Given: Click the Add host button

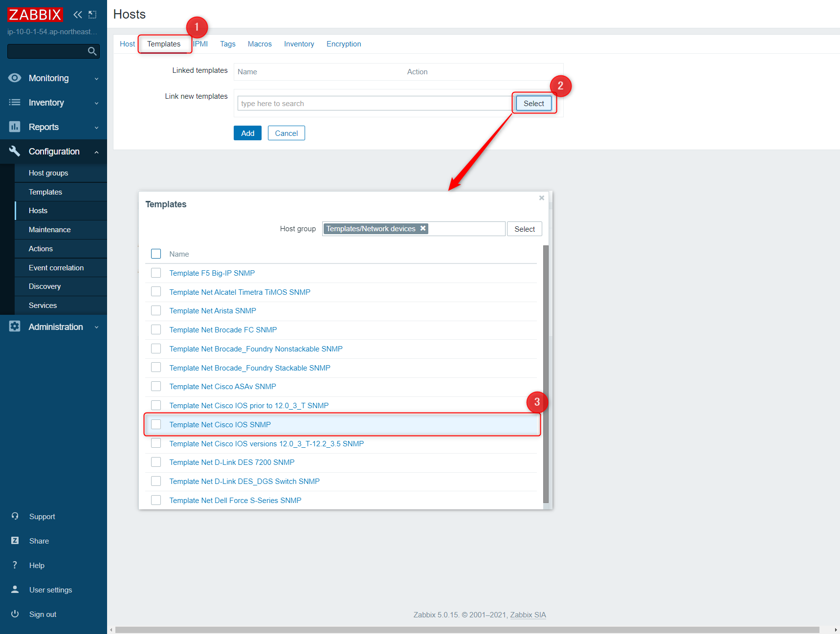Looking at the screenshot, I should click(247, 133).
